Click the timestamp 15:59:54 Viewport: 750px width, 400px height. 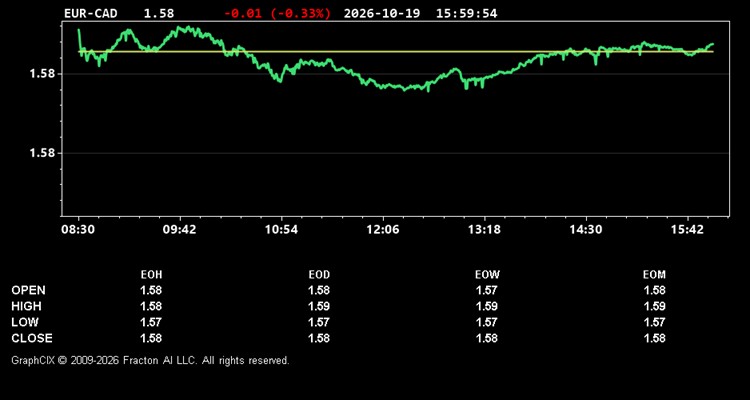pos(466,13)
